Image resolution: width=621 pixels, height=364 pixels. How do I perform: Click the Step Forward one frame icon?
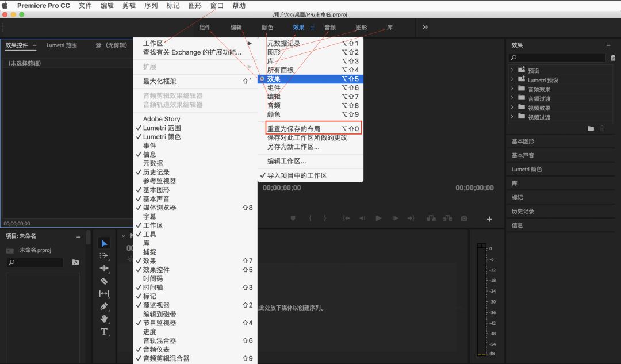click(x=395, y=219)
